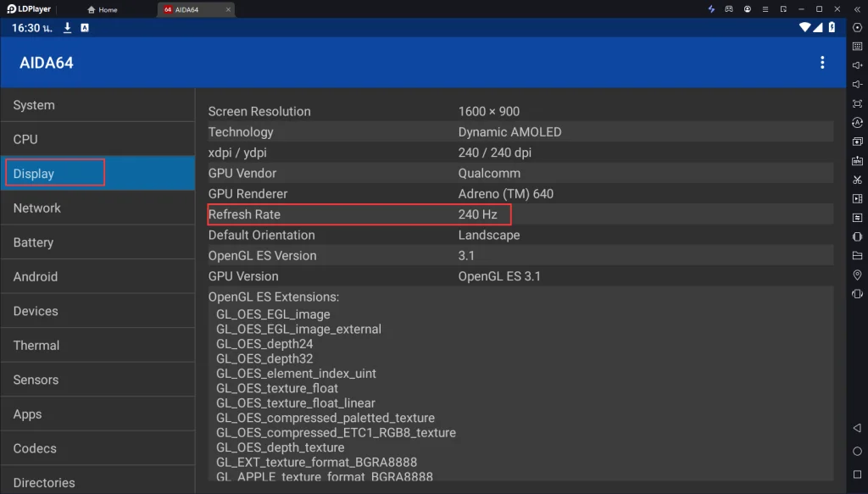Click the 240 Hz refresh rate value
This screenshot has width=868, height=494.
477,214
